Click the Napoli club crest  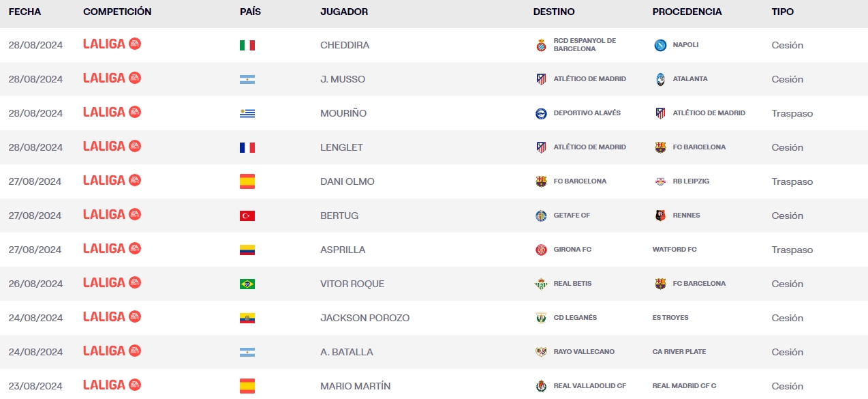(660, 45)
